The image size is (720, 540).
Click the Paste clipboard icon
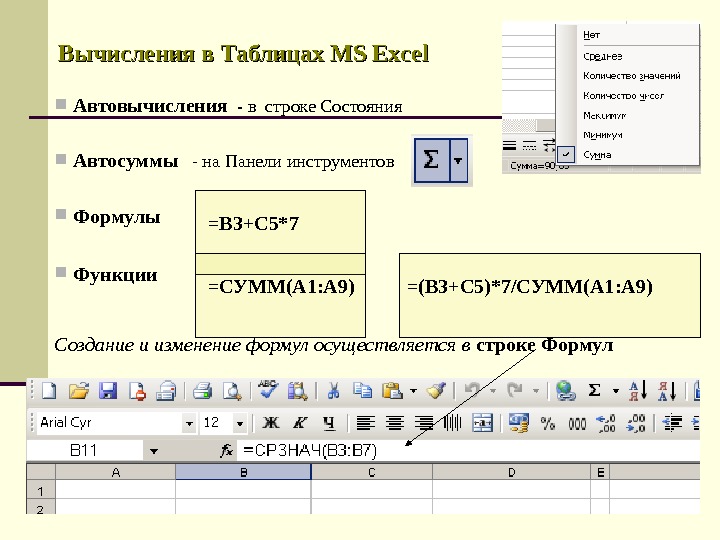393,391
